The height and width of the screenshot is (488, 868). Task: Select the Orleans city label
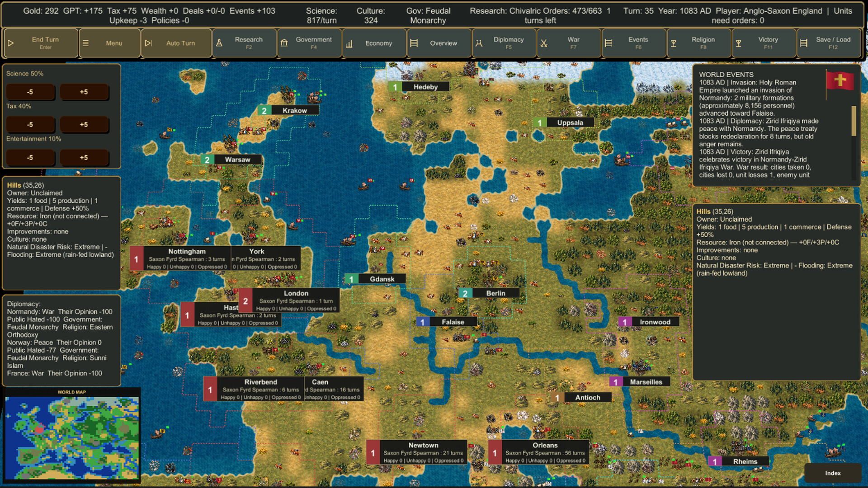[538, 452]
